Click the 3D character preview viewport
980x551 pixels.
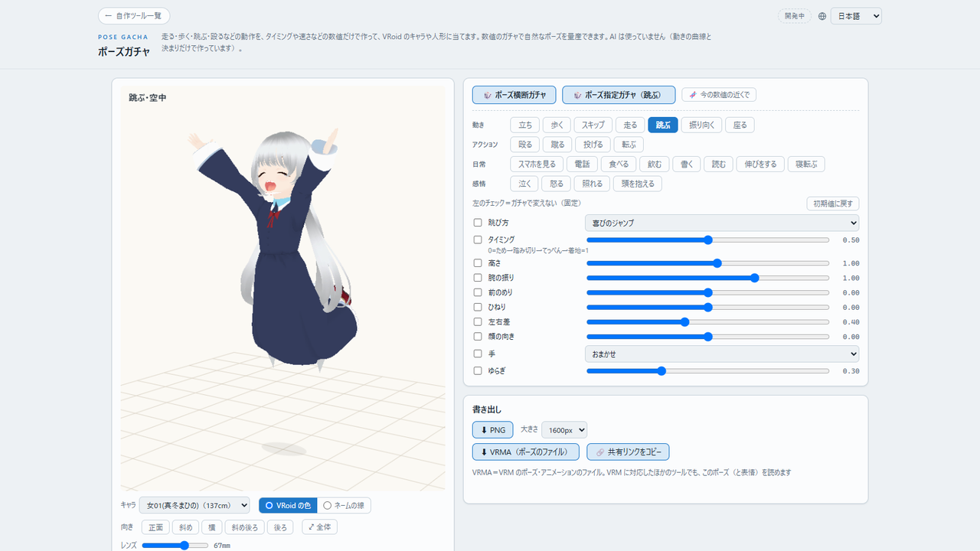click(x=283, y=287)
